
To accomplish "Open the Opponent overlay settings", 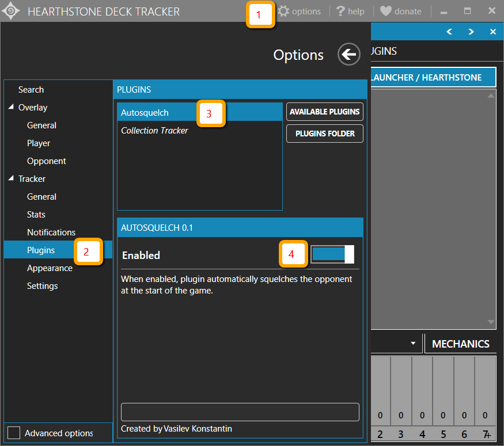I will click(x=46, y=161).
